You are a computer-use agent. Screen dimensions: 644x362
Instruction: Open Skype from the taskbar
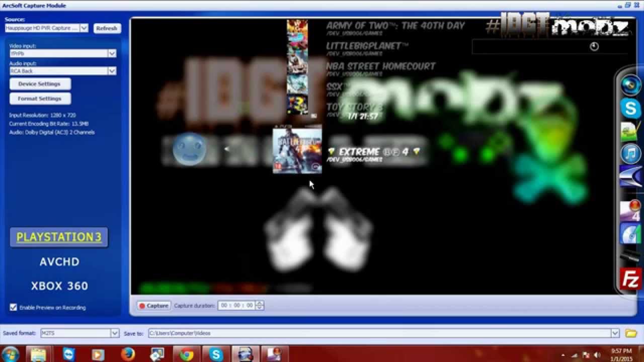coord(216,354)
